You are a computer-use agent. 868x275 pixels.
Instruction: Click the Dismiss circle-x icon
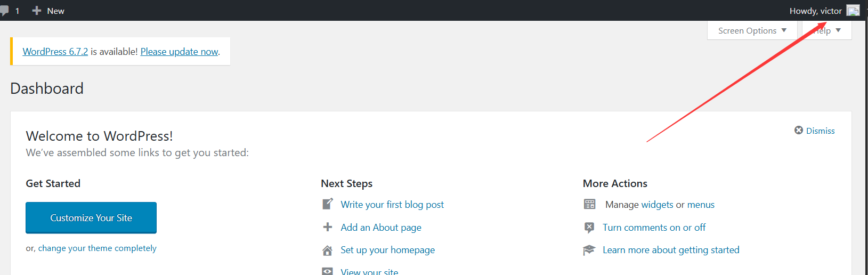(799, 130)
